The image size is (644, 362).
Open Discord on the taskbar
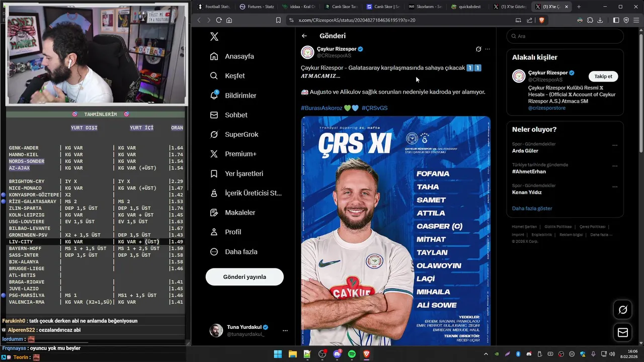pos(337,354)
